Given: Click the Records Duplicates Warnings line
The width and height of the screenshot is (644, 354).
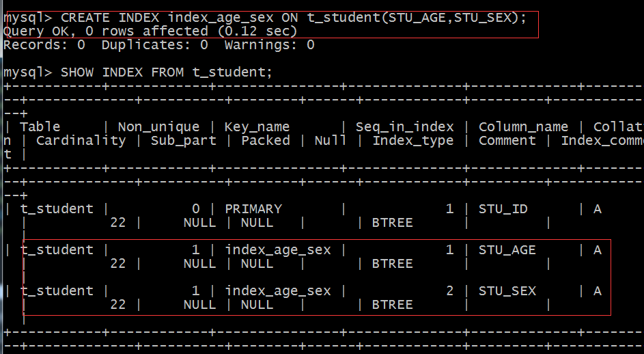Looking at the screenshot, I should pyautogui.click(x=158, y=45).
